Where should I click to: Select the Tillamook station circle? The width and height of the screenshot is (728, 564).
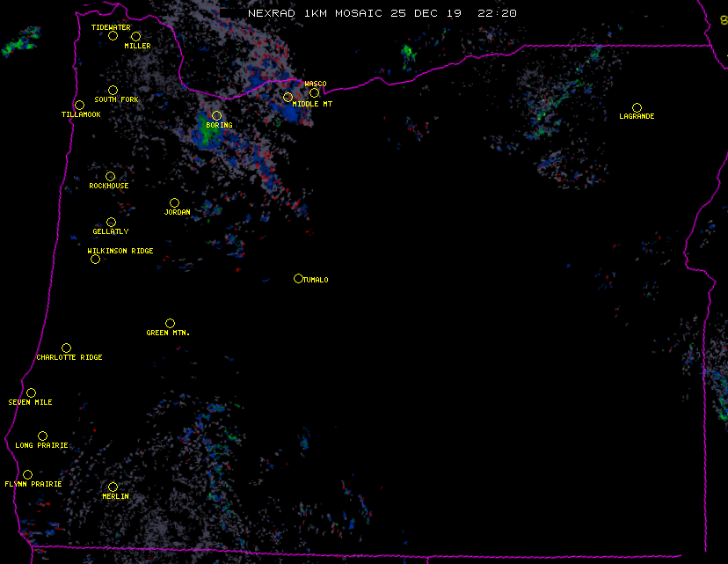coord(79,106)
